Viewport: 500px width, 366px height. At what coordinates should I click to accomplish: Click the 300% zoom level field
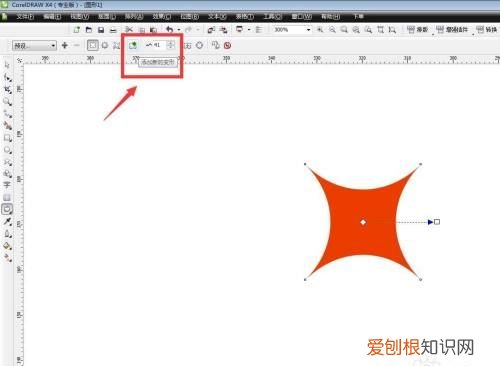click(x=289, y=30)
